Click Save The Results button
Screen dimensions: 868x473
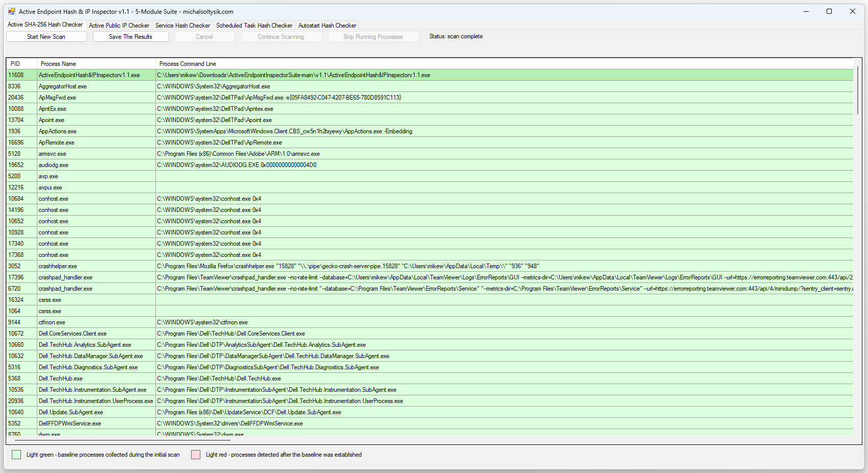tap(130, 37)
